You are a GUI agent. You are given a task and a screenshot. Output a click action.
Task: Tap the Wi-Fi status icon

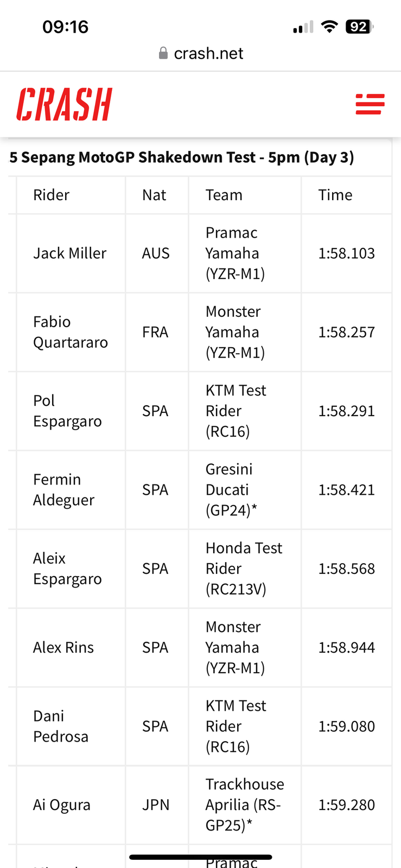[x=329, y=27]
